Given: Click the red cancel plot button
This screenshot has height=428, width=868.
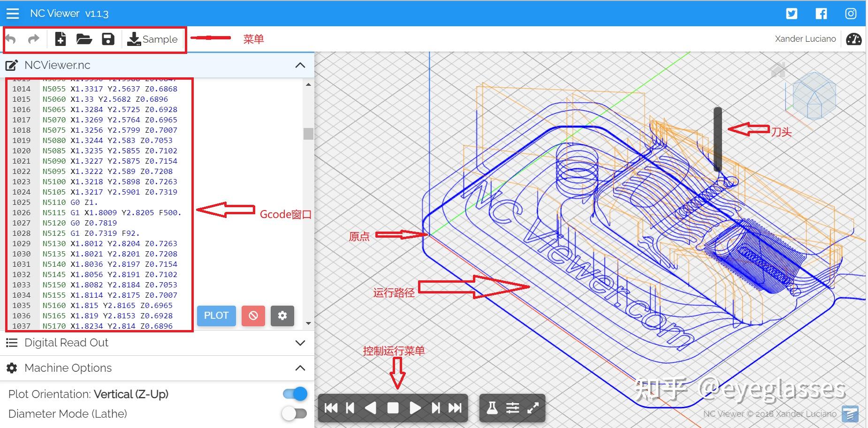Looking at the screenshot, I should [253, 315].
